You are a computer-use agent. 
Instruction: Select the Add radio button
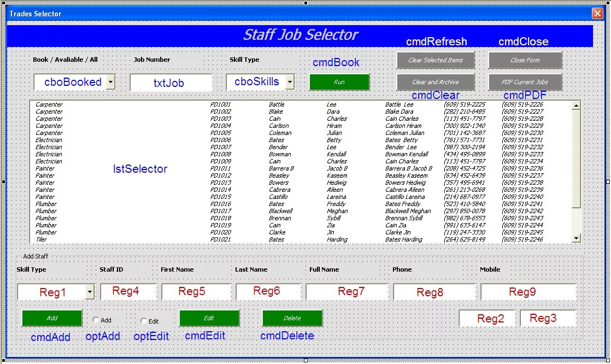(x=95, y=319)
